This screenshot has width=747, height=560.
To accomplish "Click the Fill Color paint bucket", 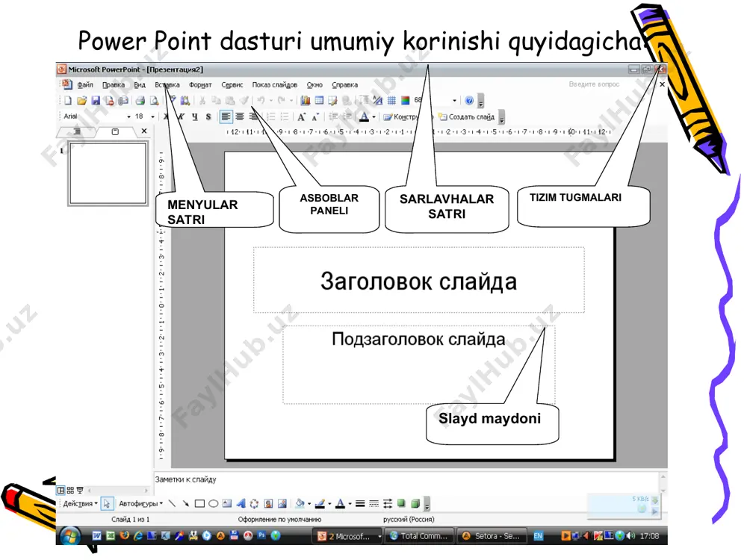I will pyautogui.click(x=300, y=503).
